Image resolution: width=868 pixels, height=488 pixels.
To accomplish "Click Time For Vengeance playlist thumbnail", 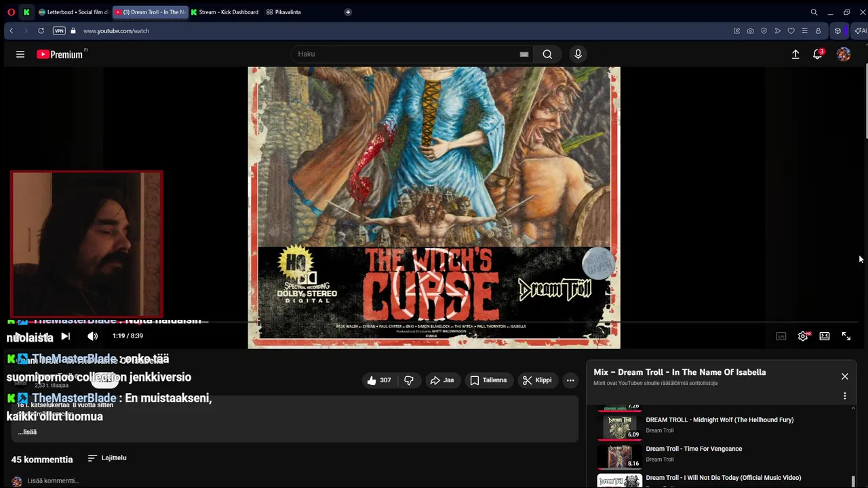I will click(619, 456).
